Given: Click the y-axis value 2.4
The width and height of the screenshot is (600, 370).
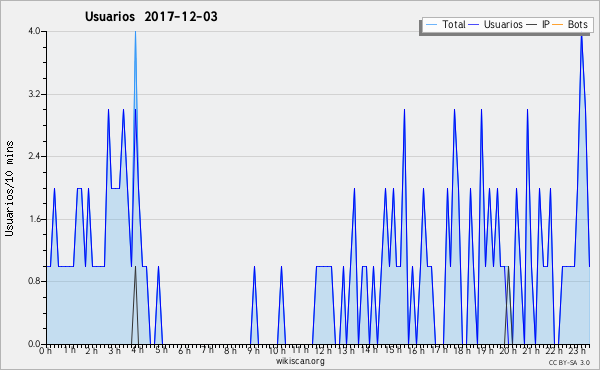Looking at the screenshot, I should coord(34,156).
